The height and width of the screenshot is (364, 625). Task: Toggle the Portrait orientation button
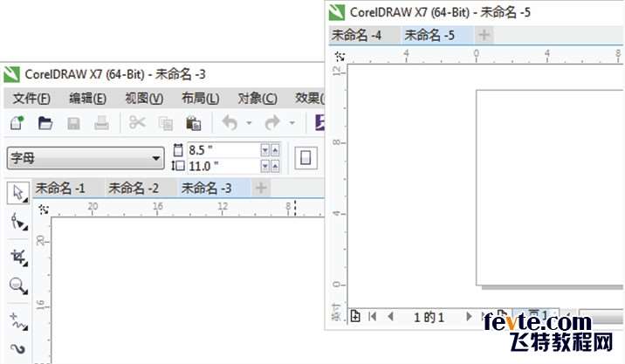pyautogui.click(x=306, y=158)
